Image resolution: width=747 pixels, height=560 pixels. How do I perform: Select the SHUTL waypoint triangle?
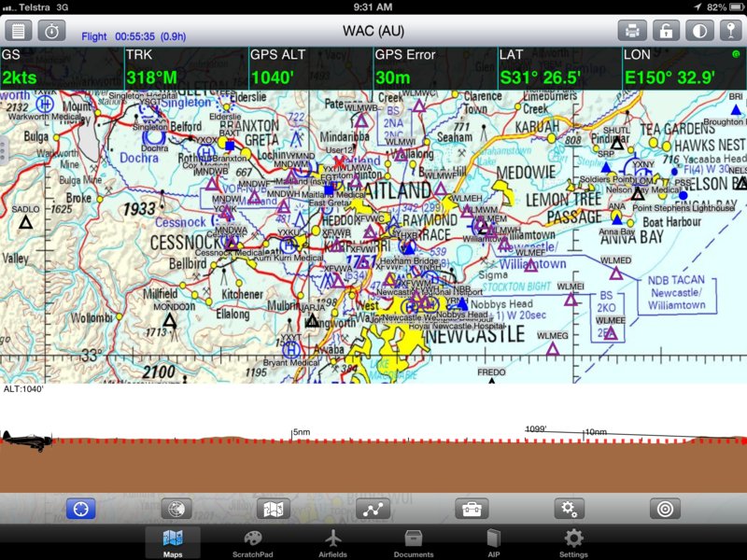click(617, 143)
